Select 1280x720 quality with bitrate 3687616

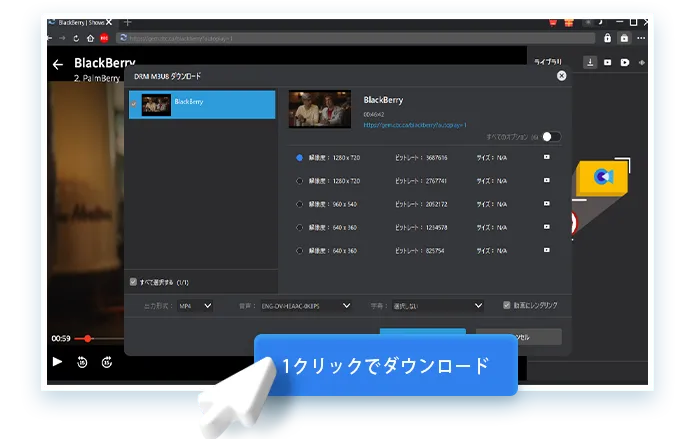pos(299,158)
